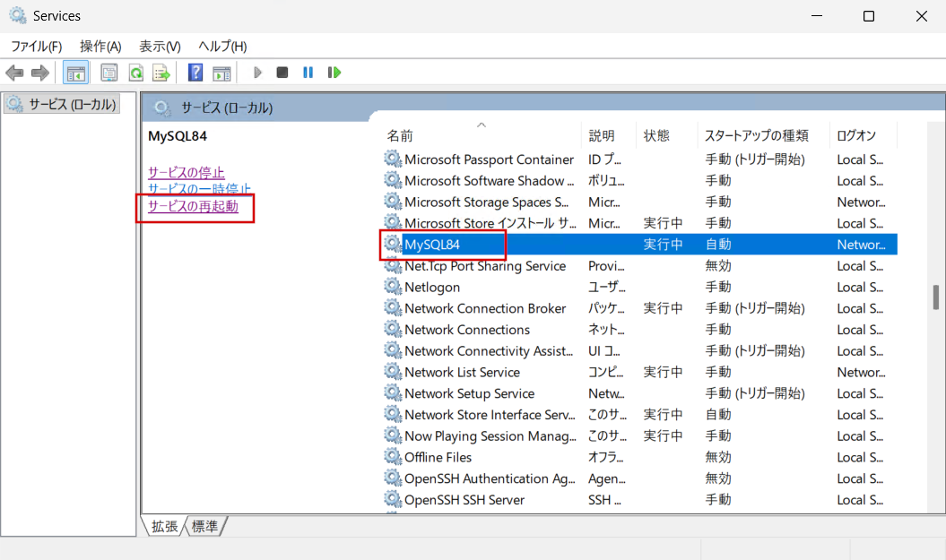Click gear icon beside Microsoft Passport Container

(x=393, y=159)
